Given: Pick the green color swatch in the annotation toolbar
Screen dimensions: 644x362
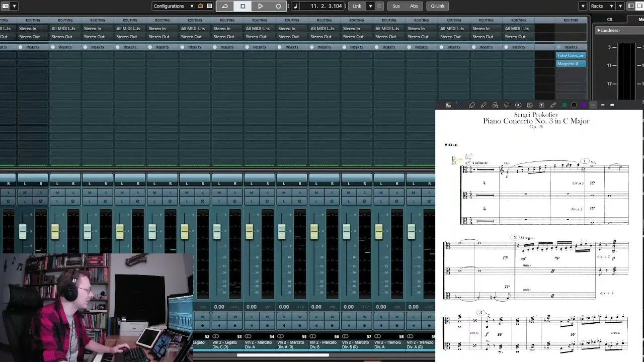Looking at the screenshot, I should pos(565,105).
